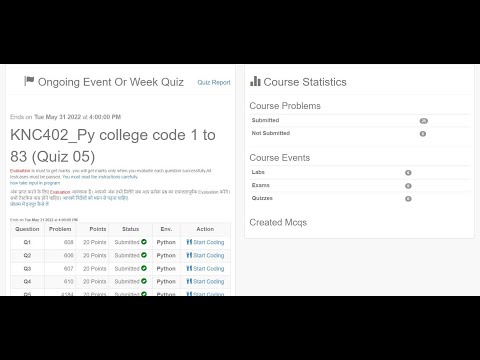This screenshot has height=360, width=480.
Task: Click the Q3 question cell
Action: (27, 268)
